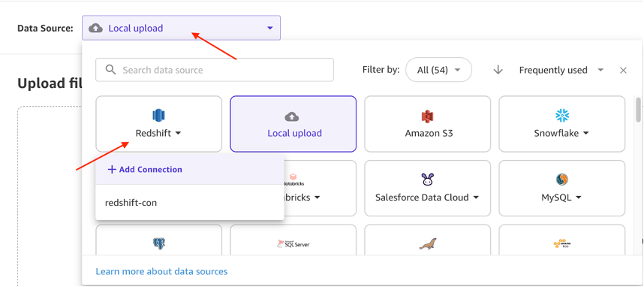The height and width of the screenshot is (287, 644).
Task: Click the PostgreSQL elephant icon
Action: click(x=158, y=244)
